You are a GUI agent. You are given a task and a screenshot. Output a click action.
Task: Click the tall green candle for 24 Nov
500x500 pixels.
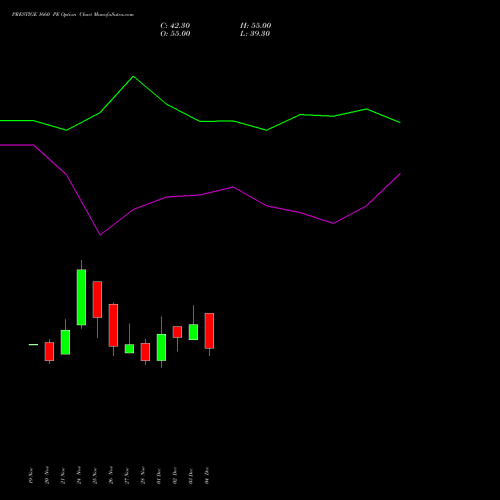pos(81,297)
